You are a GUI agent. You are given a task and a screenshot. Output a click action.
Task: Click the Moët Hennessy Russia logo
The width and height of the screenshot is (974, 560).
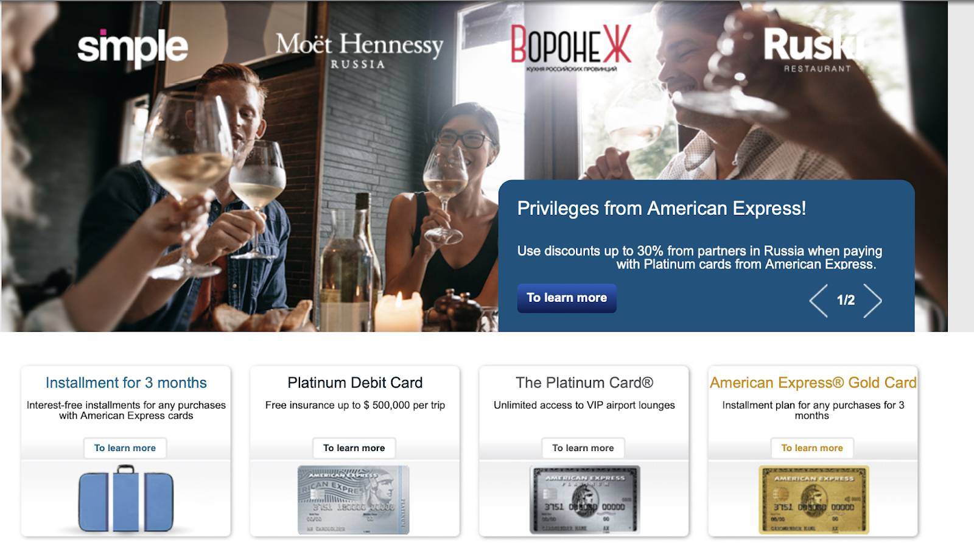click(359, 51)
